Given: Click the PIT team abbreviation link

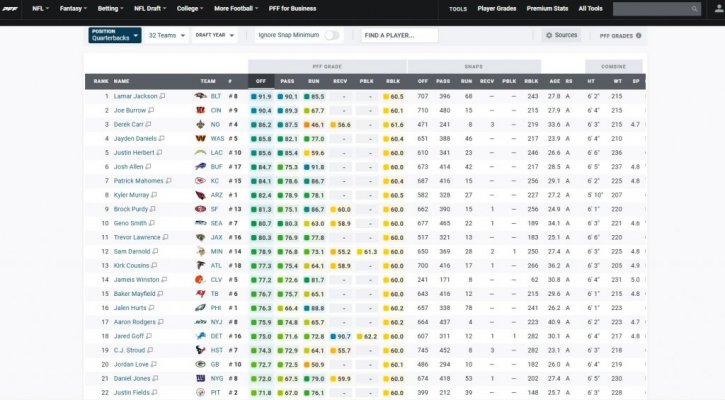Looking at the screenshot, I should click(215, 393).
